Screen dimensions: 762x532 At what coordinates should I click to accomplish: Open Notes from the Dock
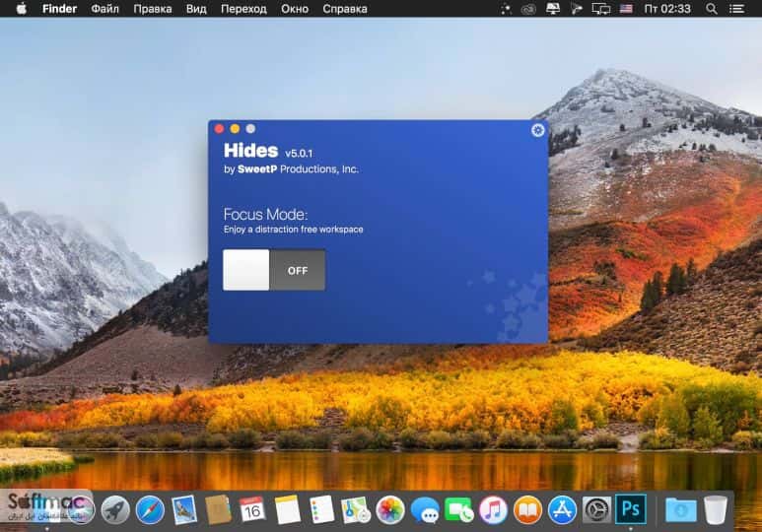point(287,509)
